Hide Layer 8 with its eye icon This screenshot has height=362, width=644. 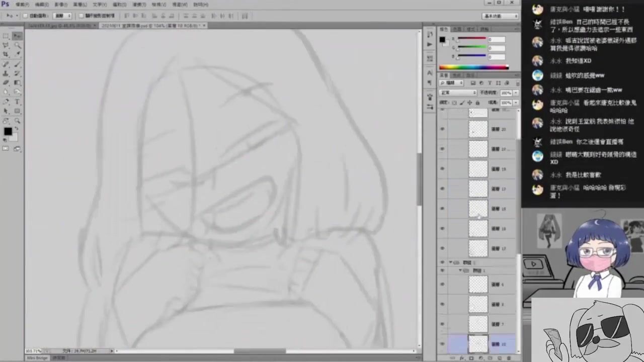click(x=442, y=304)
